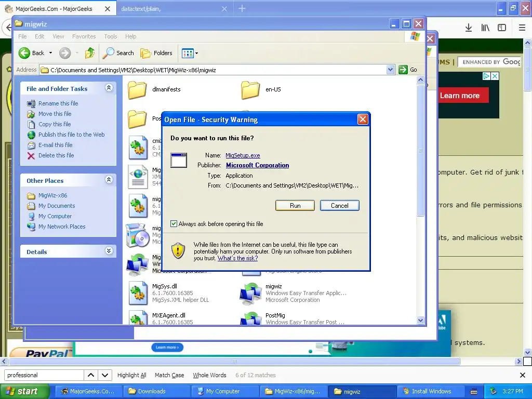Select the dlmanifests folder icon

[x=137, y=90]
